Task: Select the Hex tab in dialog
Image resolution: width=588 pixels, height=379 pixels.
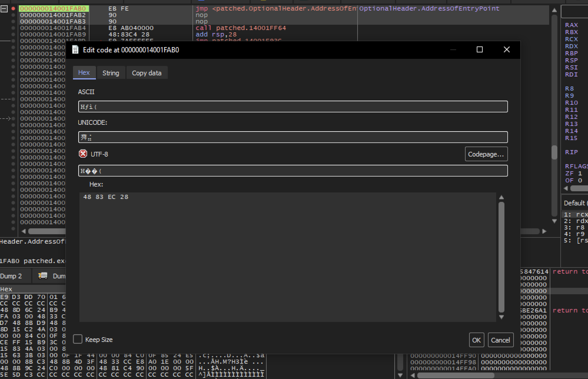Action: (84, 73)
